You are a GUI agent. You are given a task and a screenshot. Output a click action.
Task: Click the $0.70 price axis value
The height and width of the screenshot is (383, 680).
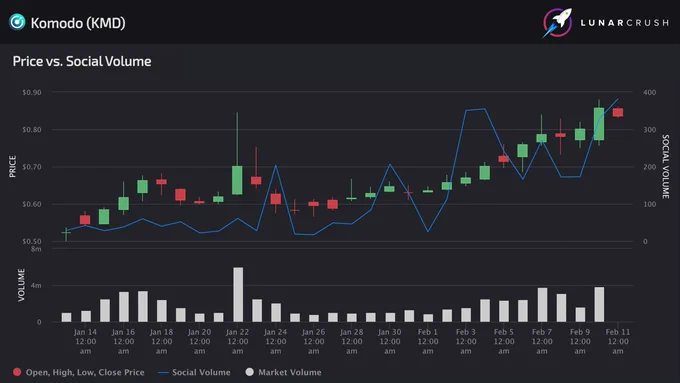(32, 167)
